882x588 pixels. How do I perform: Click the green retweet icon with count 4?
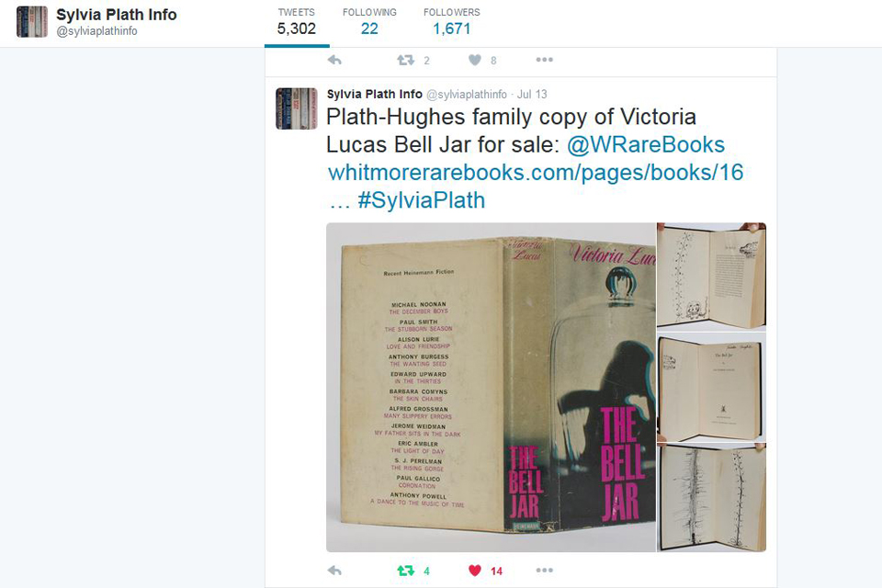click(405, 571)
